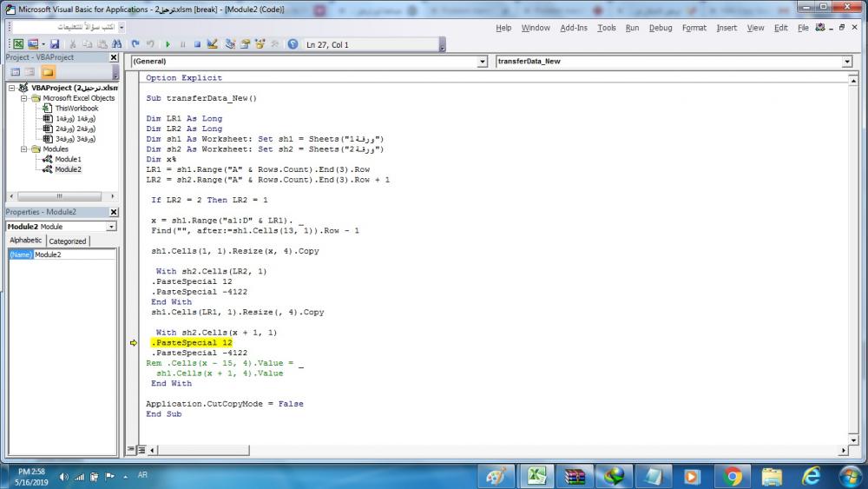Image resolution: width=868 pixels, height=489 pixels.
Task: Click the help question search box
Action: coord(65,27)
